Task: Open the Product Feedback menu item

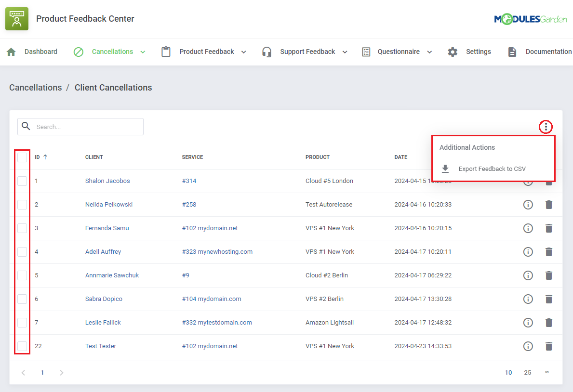Action: tap(206, 52)
